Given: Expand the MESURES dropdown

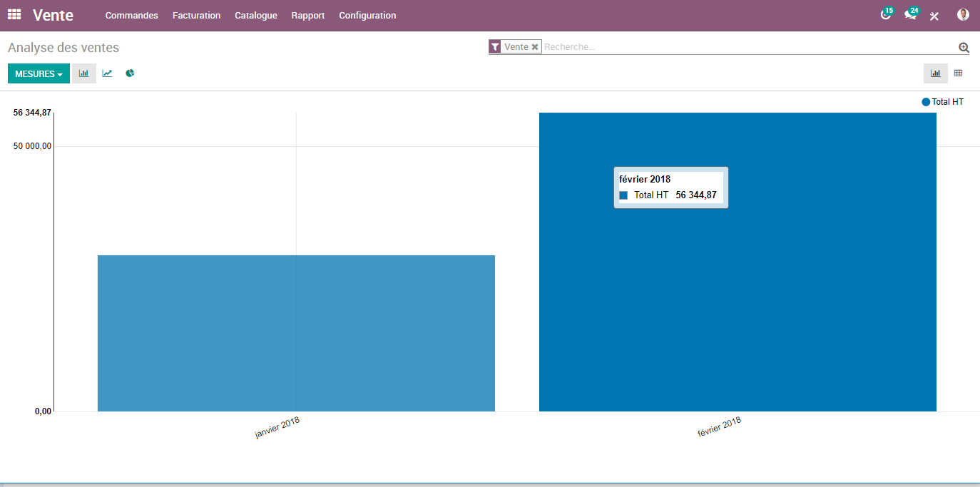Looking at the screenshot, I should [x=39, y=73].
